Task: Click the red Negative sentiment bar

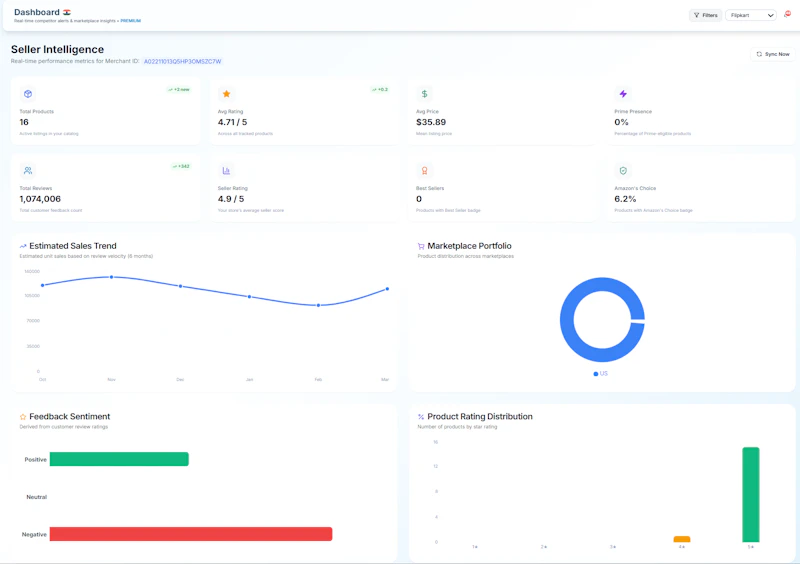Action: pos(191,534)
